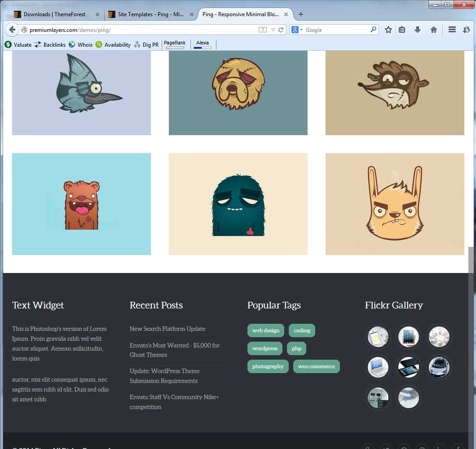
Task: Open the downloads arrow icon
Action: tap(418, 30)
